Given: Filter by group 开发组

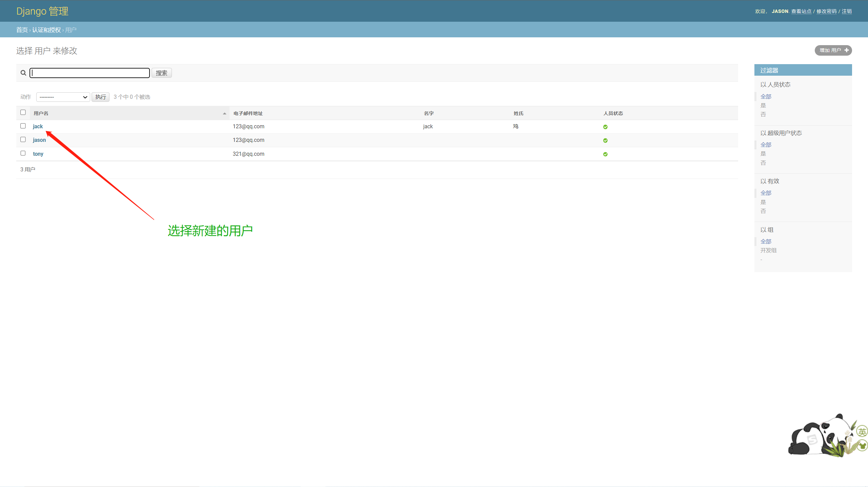Looking at the screenshot, I should pos(768,250).
